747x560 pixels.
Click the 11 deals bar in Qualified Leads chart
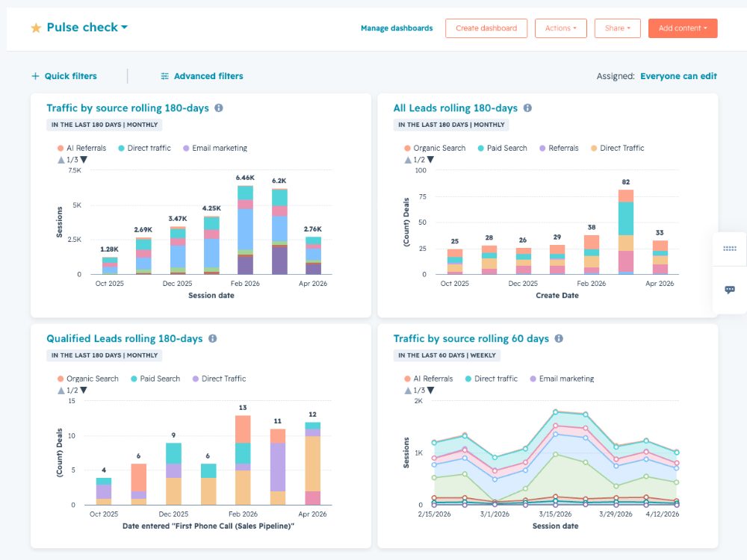coord(278,467)
